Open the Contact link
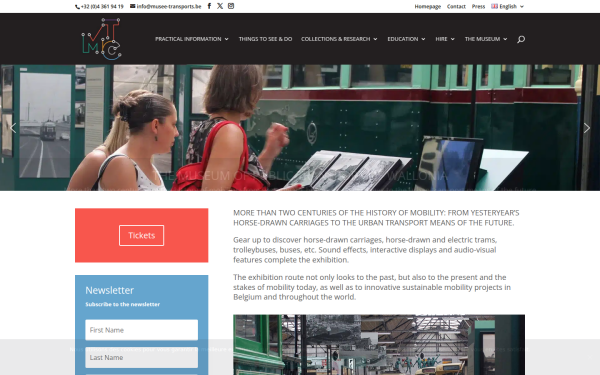 coord(456,7)
